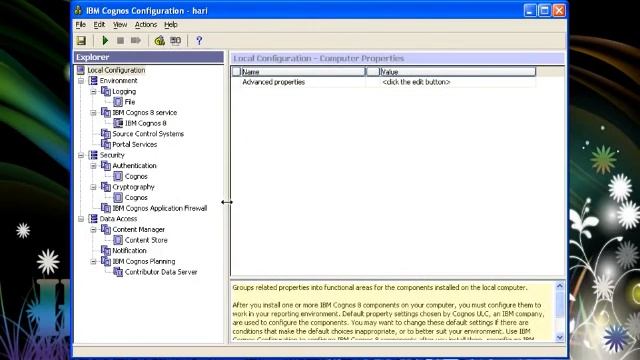Click the Build application files toolbar icon
Image resolution: width=640 pixels, height=360 pixels.
(176, 40)
